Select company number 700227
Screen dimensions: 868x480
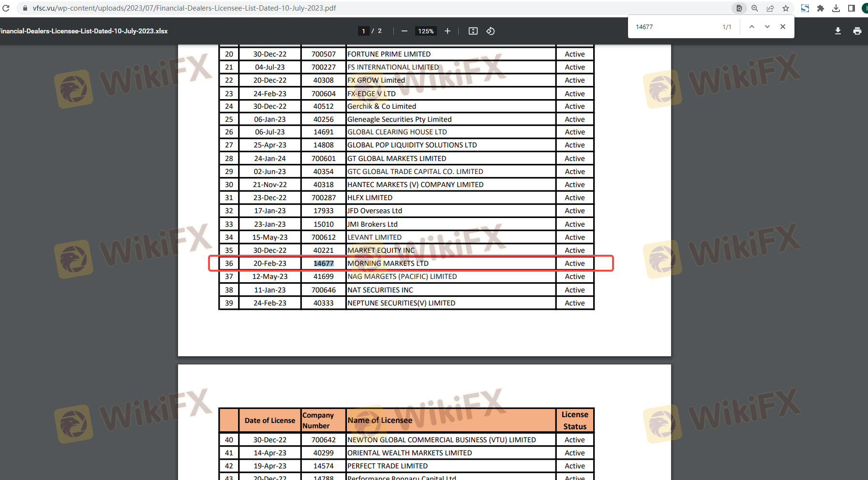click(x=324, y=67)
